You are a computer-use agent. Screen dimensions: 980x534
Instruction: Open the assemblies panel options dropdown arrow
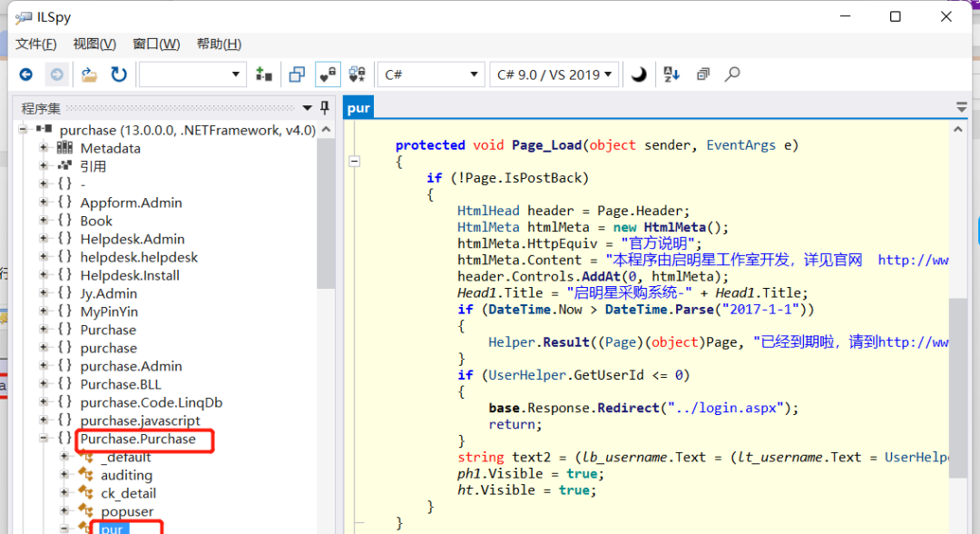[307, 108]
